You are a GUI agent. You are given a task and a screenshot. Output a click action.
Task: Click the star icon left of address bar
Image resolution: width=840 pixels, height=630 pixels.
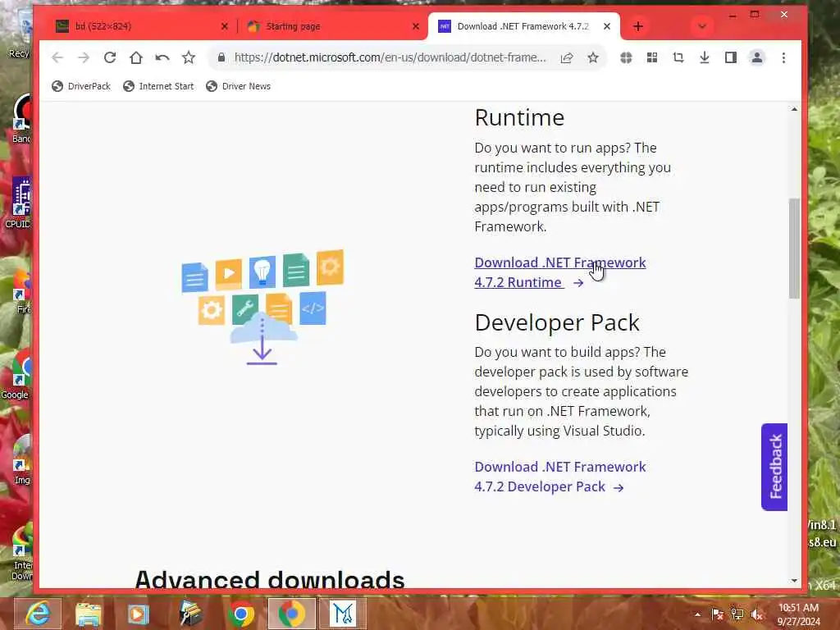(189, 57)
